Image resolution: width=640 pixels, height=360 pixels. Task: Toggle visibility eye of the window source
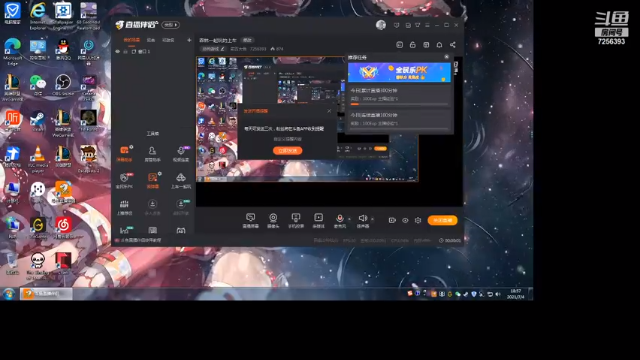(118, 52)
